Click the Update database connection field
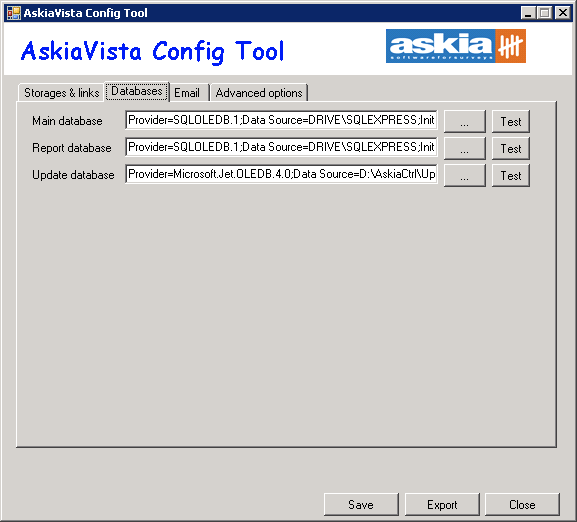Screen dimensions: 577x522 (281, 174)
